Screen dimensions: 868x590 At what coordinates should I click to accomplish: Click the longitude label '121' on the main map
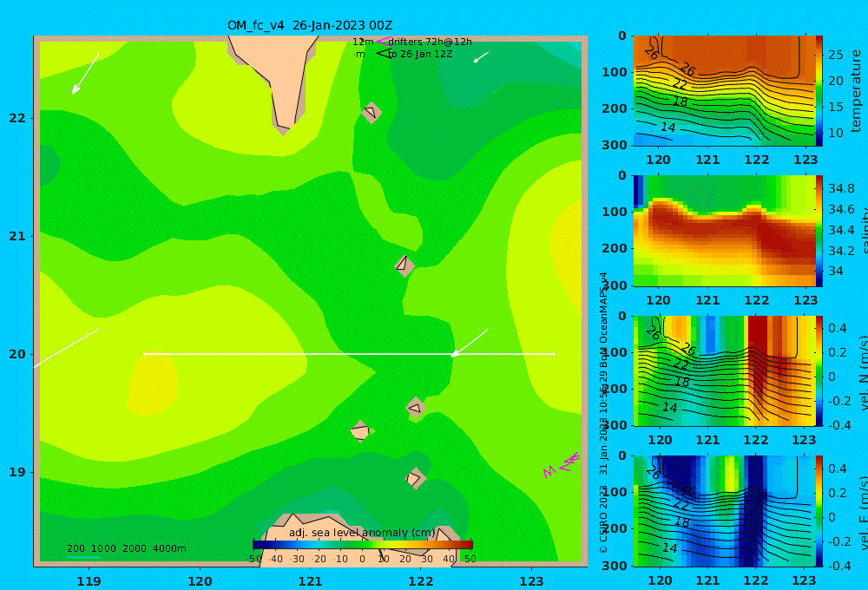(x=310, y=581)
